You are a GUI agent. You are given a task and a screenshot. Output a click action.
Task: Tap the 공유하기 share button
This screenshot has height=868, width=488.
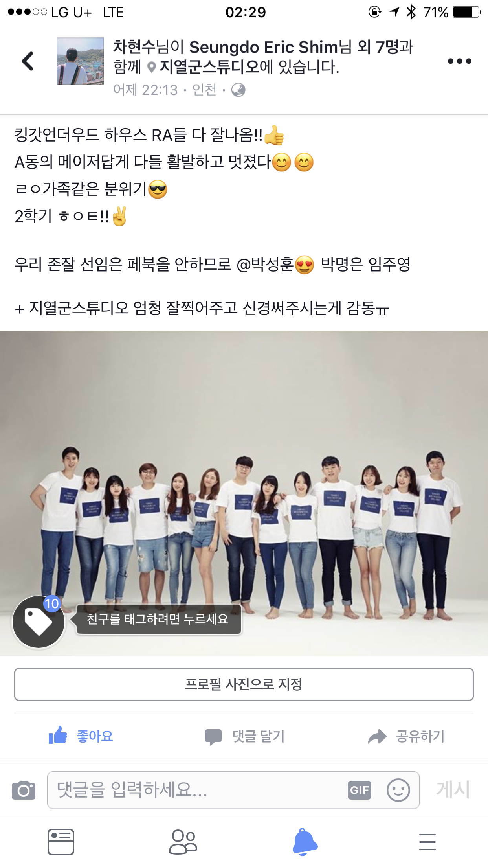(406, 736)
